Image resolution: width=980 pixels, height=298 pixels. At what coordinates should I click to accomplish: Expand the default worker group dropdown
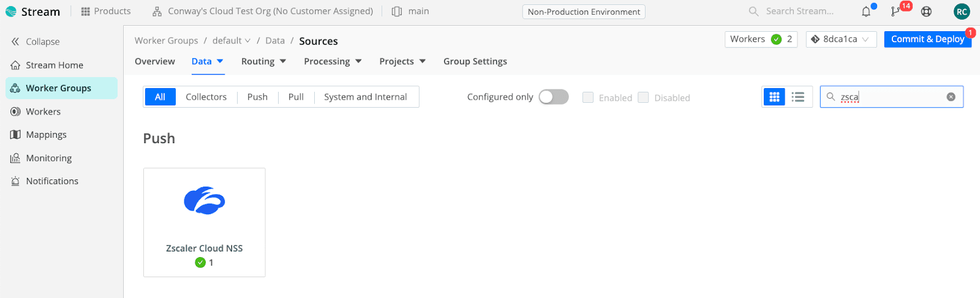(x=232, y=40)
